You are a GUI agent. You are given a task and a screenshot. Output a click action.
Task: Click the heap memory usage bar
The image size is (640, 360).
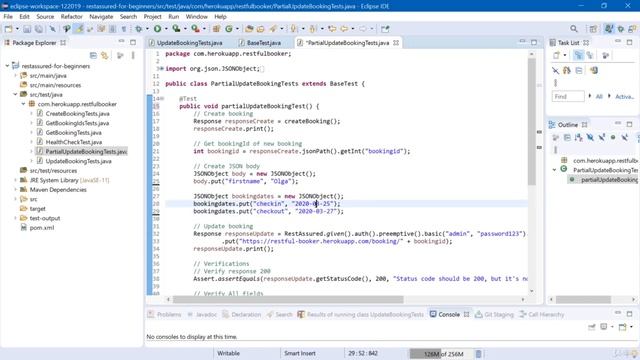[441, 353]
